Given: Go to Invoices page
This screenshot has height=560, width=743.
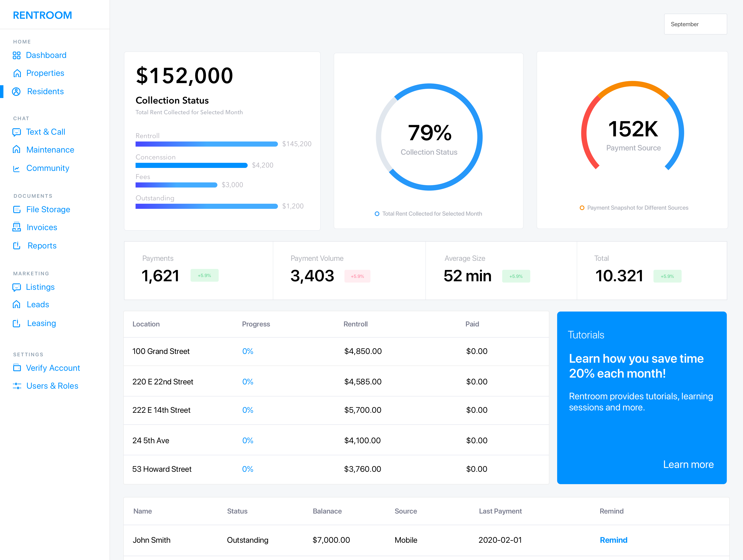Looking at the screenshot, I should 42,228.
